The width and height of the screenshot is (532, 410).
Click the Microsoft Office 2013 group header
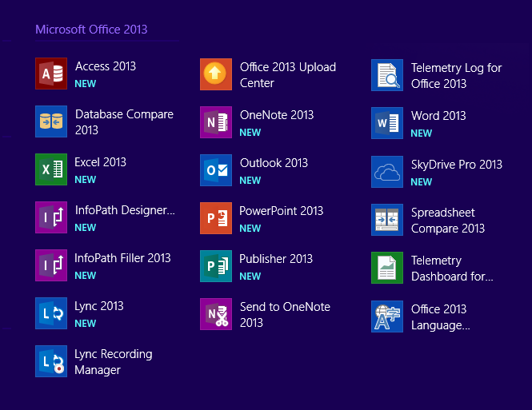click(91, 30)
